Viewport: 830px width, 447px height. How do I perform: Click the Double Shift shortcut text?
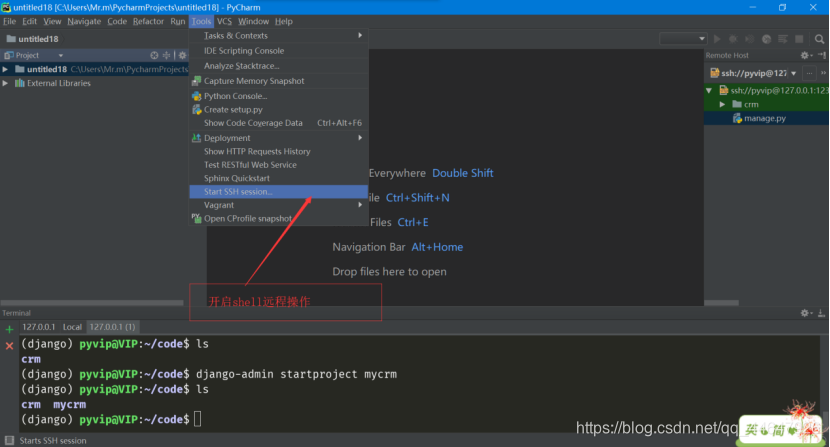[x=463, y=173]
